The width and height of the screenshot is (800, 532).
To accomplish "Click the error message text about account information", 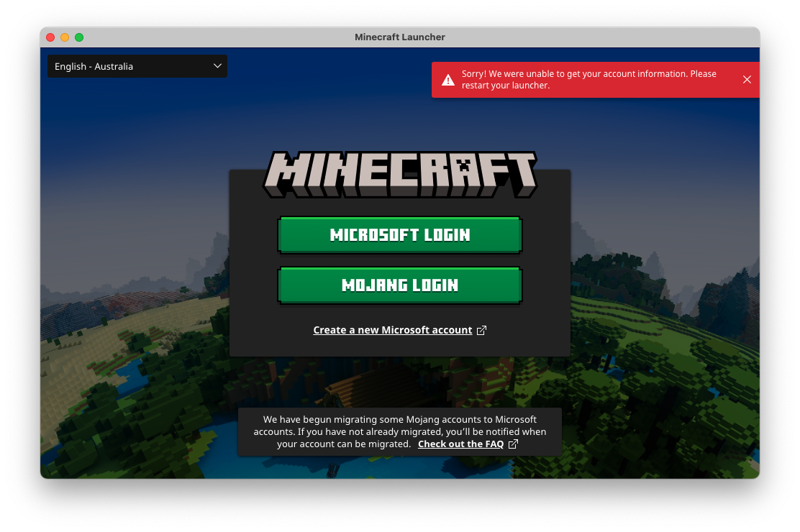I will [x=588, y=80].
